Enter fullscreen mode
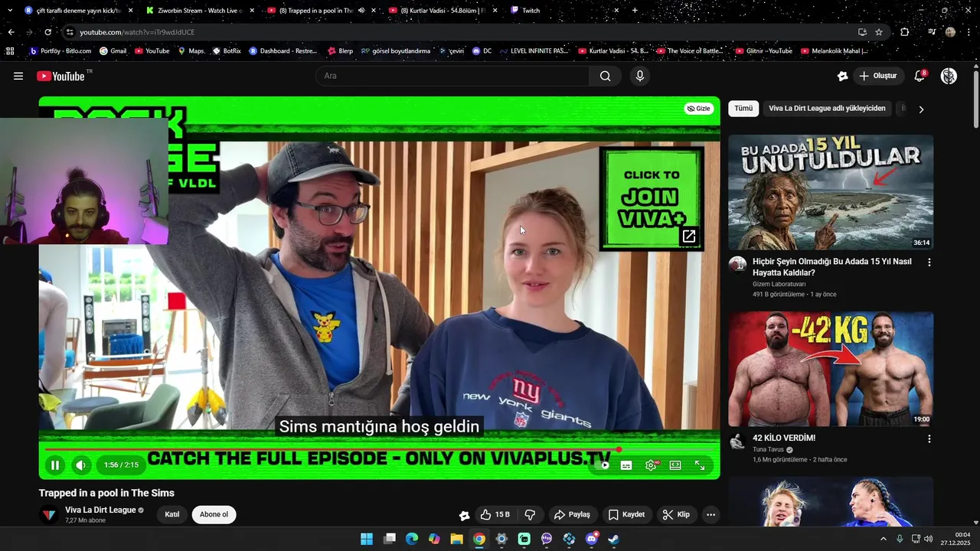The width and height of the screenshot is (980, 551). [700, 465]
